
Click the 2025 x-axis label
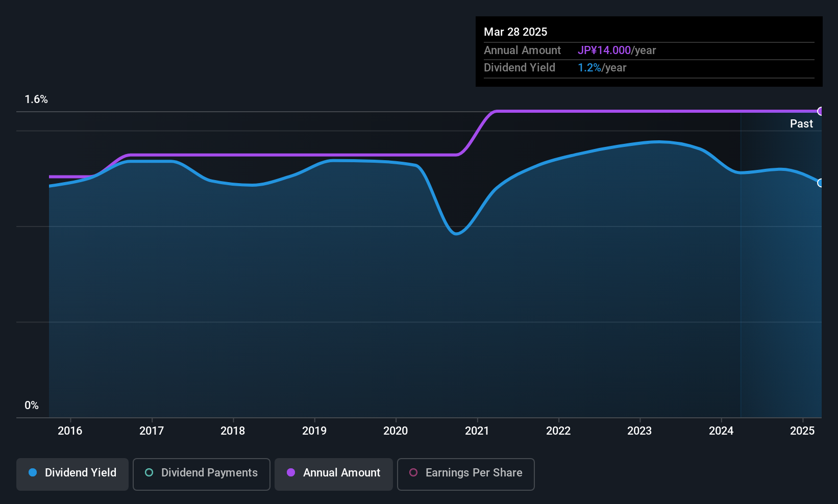tap(802, 431)
